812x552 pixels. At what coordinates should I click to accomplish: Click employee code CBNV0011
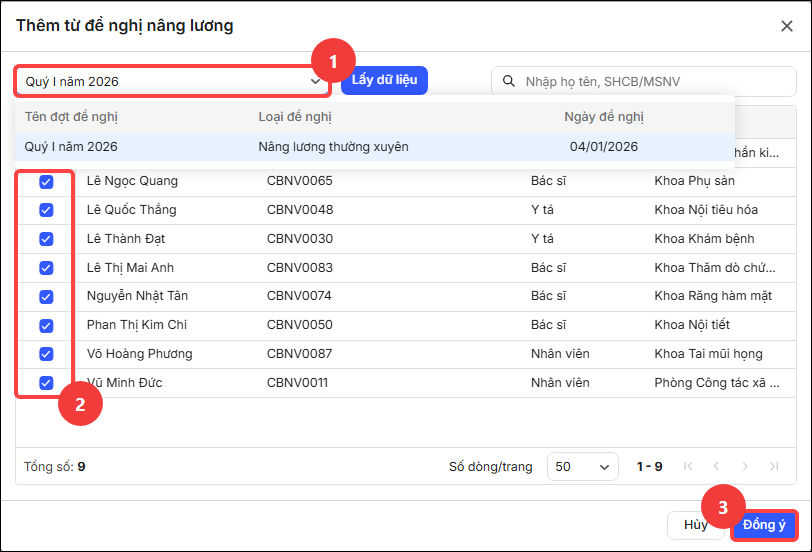[297, 383]
